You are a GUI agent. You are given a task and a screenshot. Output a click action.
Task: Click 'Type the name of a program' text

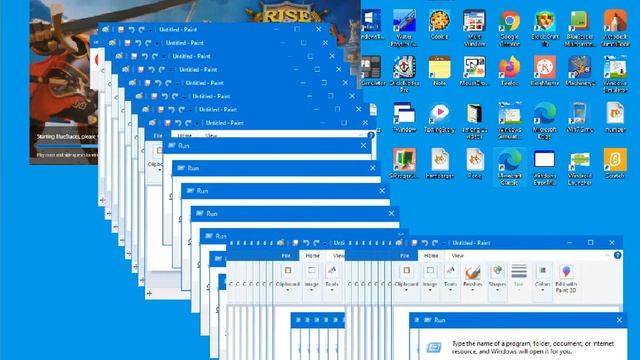click(491, 344)
